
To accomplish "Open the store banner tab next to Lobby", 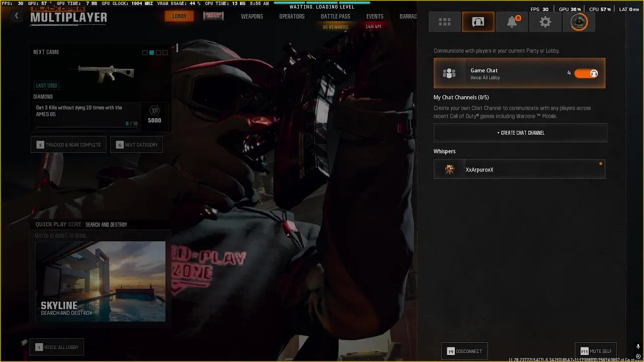I will pyautogui.click(x=213, y=16).
